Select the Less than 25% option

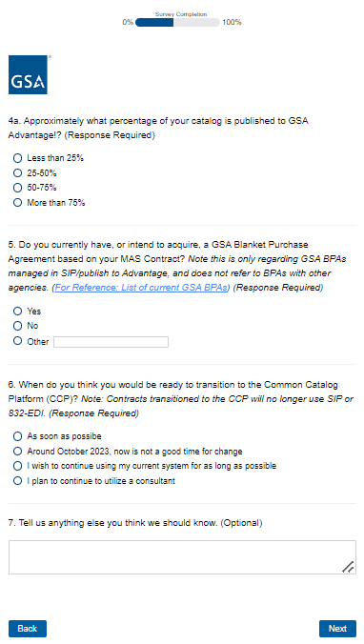point(17,158)
